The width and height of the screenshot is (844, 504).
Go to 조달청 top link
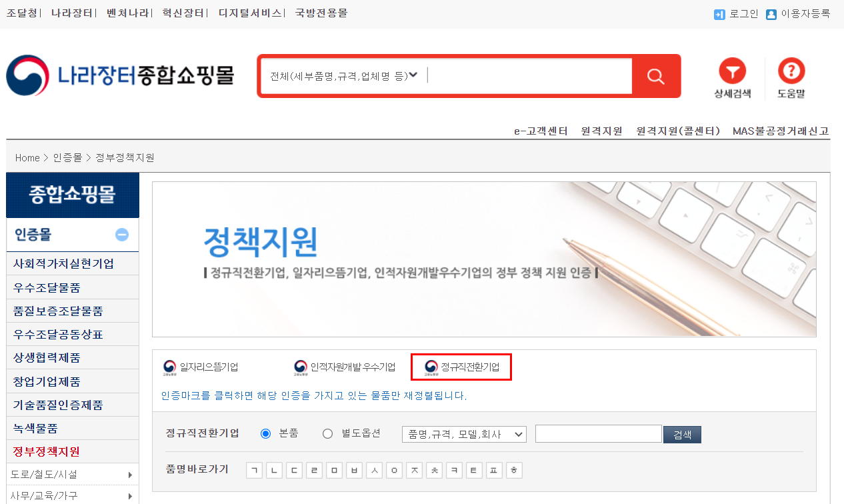(x=22, y=13)
